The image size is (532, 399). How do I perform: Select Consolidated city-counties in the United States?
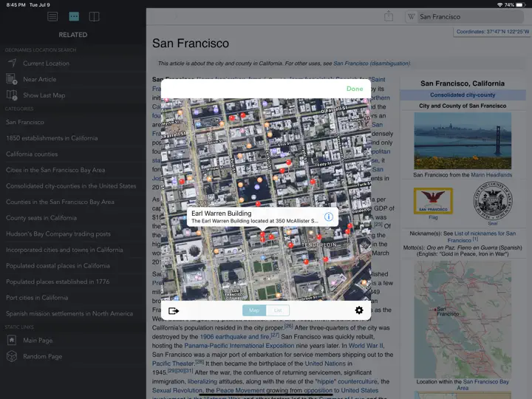pyautogui.click(x=73, y=186)
